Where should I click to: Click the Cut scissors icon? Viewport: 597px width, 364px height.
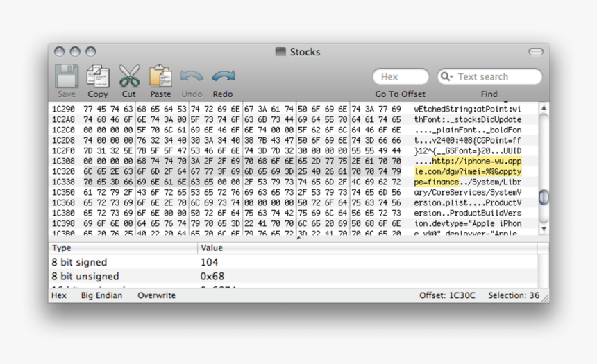click(129, 76)
